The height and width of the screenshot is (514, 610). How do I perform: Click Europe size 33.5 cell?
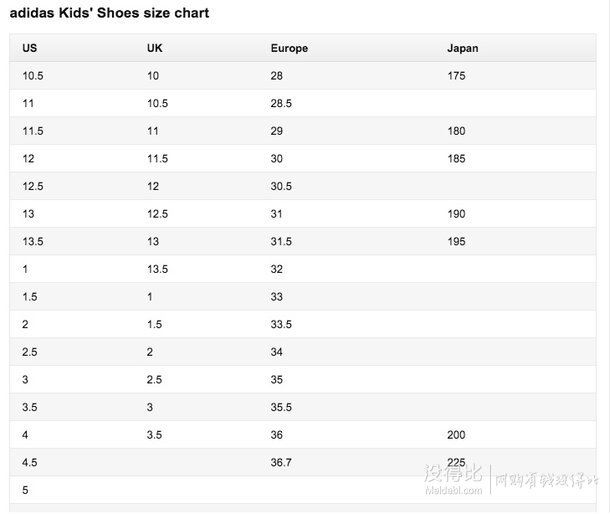pos(281,325)
